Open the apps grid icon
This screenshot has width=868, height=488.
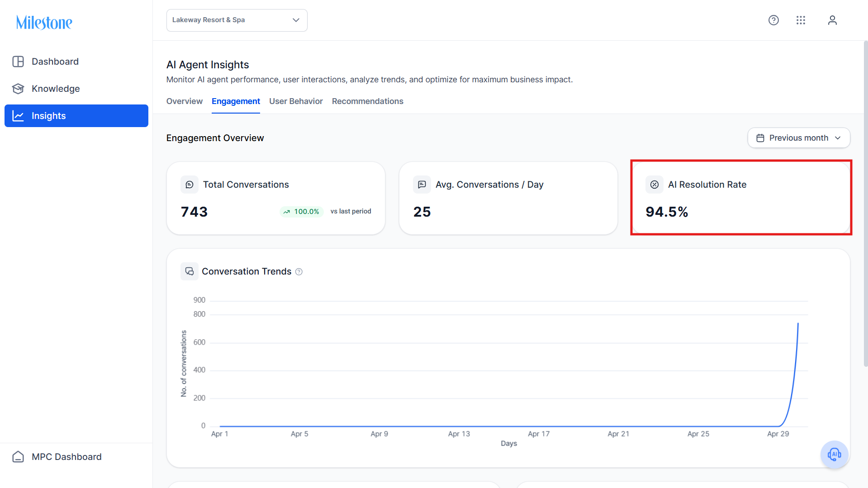801,20
